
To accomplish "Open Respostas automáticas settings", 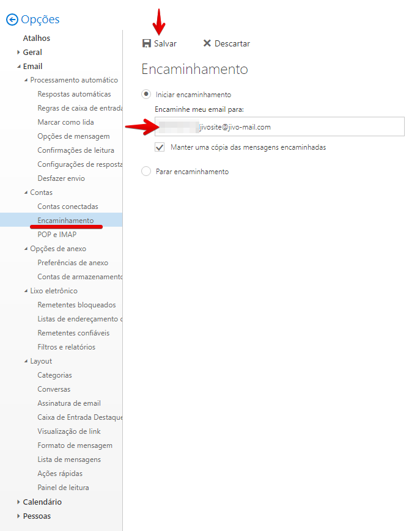I will click(x=74, y=94).
